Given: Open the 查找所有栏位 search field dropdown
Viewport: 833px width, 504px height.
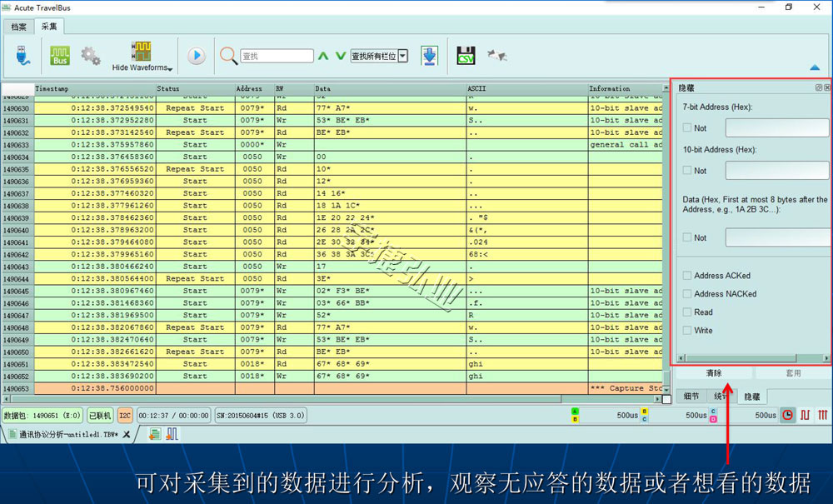Looking at the screenshot, I should [402, 56].
